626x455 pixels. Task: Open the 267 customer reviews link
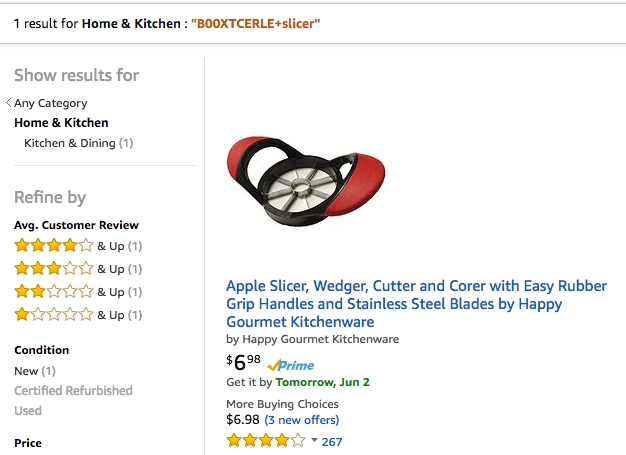(x=332, y=442)
